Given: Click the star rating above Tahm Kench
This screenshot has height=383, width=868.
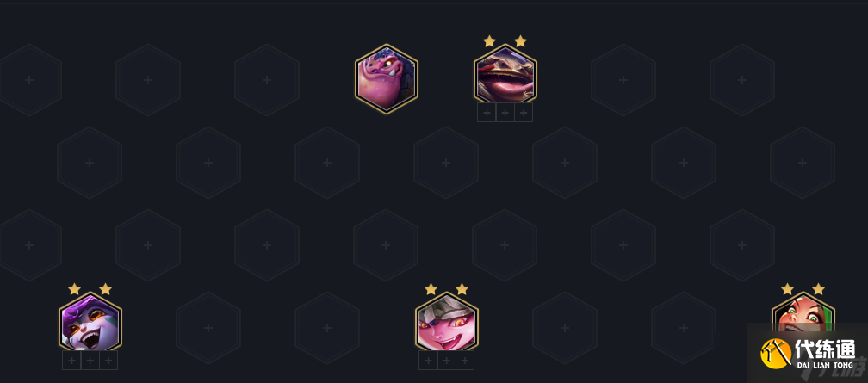Looking at the screenshot, I should click(x=505, y=41).
